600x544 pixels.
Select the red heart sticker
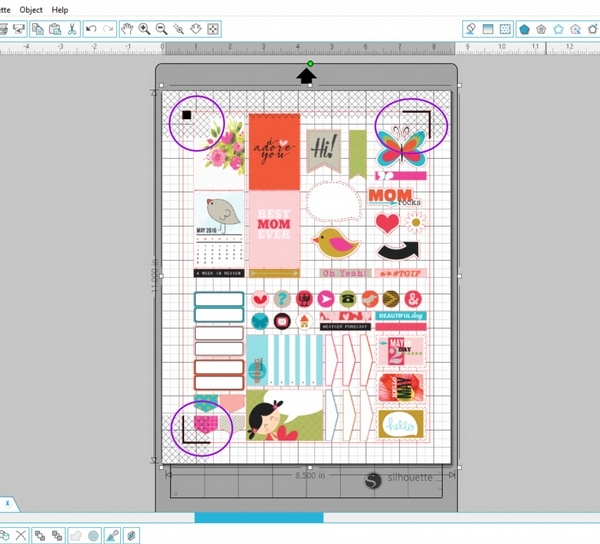point(387,223)
